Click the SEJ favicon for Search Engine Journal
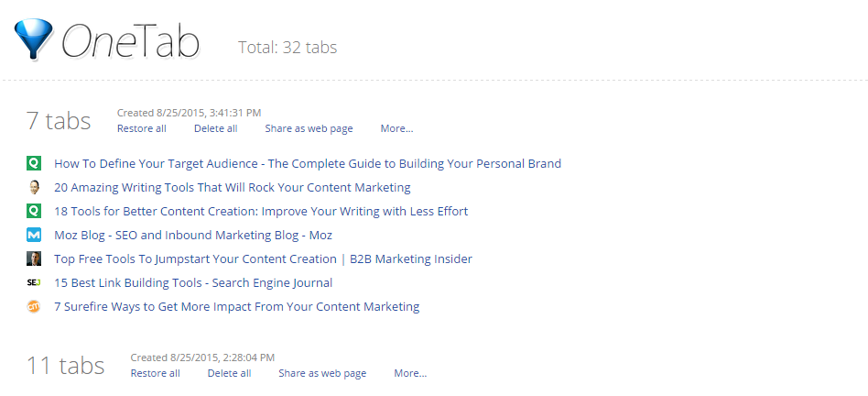The width and height of the screenshot is (868, 396). pos(34,282)
